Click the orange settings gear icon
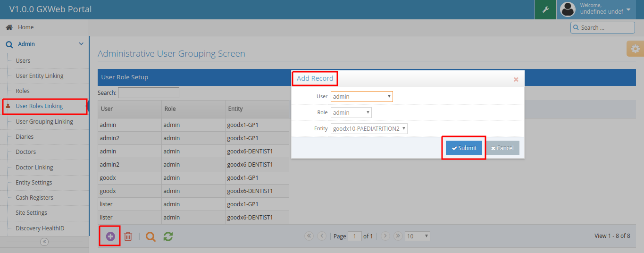 point(635,49)
